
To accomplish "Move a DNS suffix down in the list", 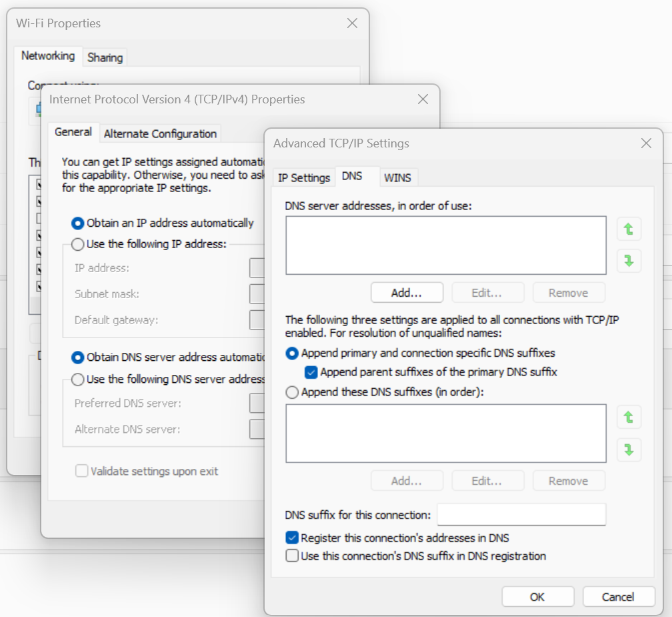I will tap(629, 450).
